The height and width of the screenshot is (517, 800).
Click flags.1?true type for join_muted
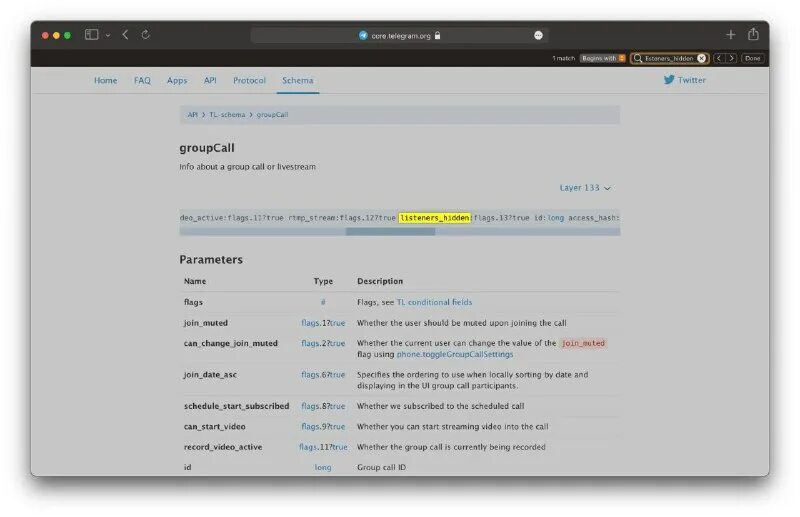pos(323,323)
